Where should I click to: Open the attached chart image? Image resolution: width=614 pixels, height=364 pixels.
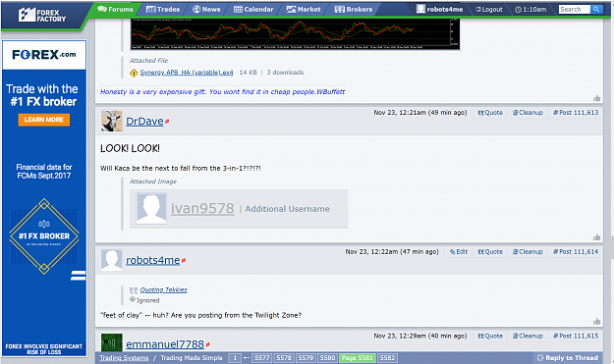[x=295, y=33]
